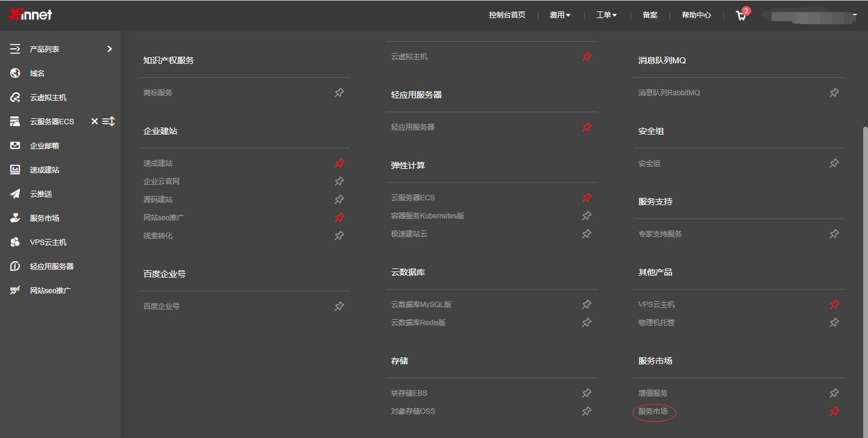Expand the 费用 dropdown menu

click(x=560, y=15)
